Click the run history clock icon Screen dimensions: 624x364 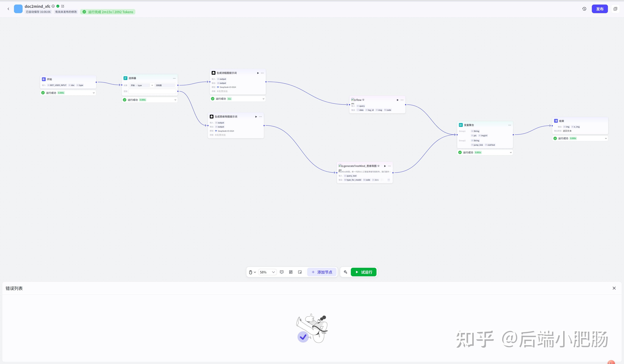(x=584, y=9)
